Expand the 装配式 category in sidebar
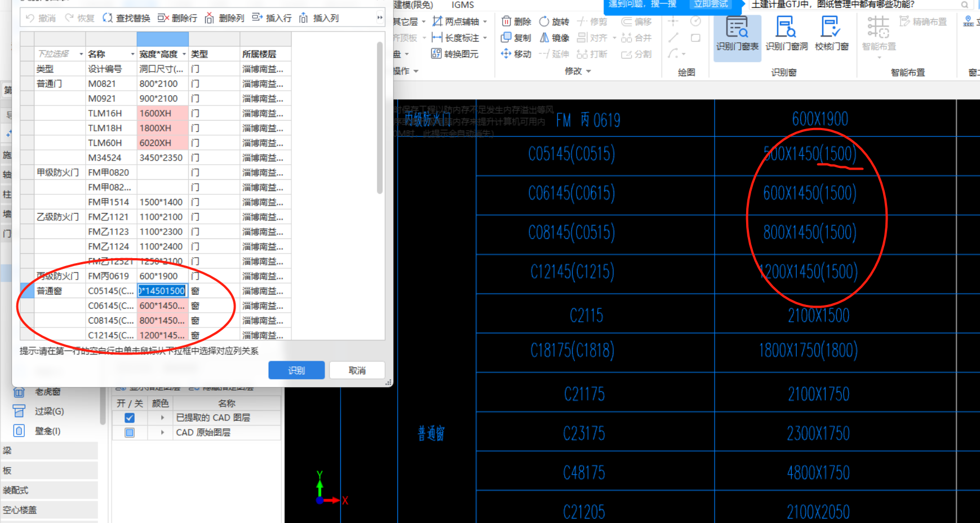The image size is (980, 523). (x=50, y=490)
